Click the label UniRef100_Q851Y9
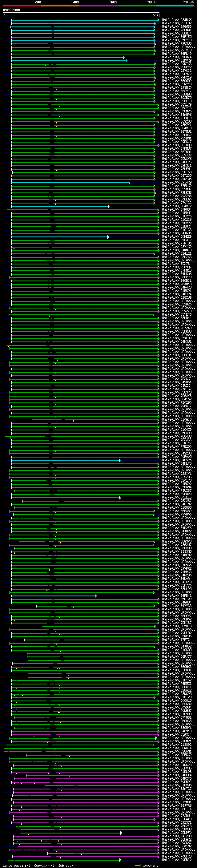This screenshot has width=197, height=868. pos(177,104)
